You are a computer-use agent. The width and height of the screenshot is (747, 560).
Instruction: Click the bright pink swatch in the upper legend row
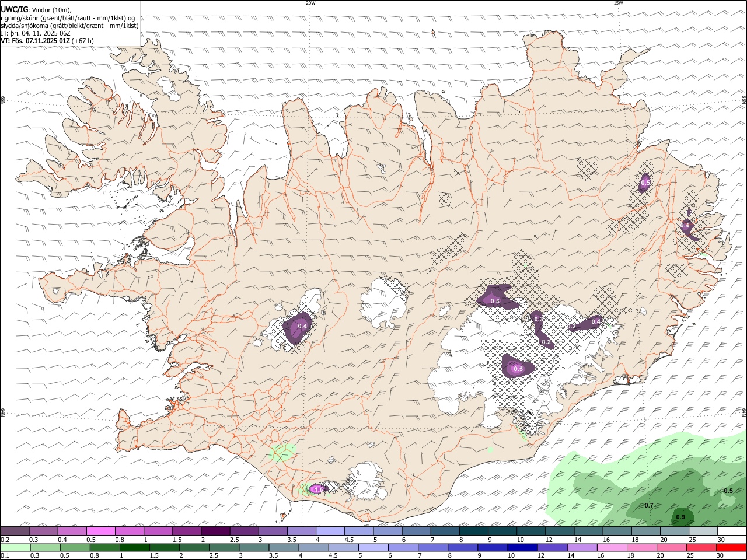[x=100, y=531]
